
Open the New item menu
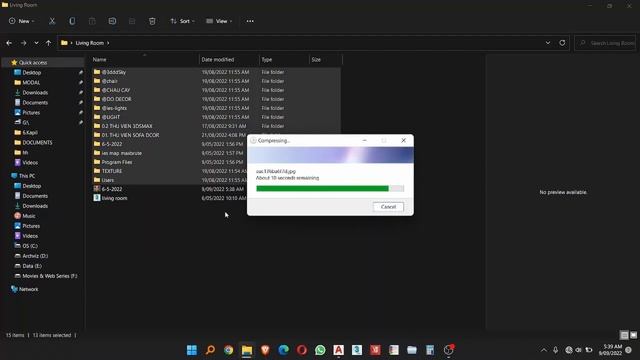tap(22, 21)
